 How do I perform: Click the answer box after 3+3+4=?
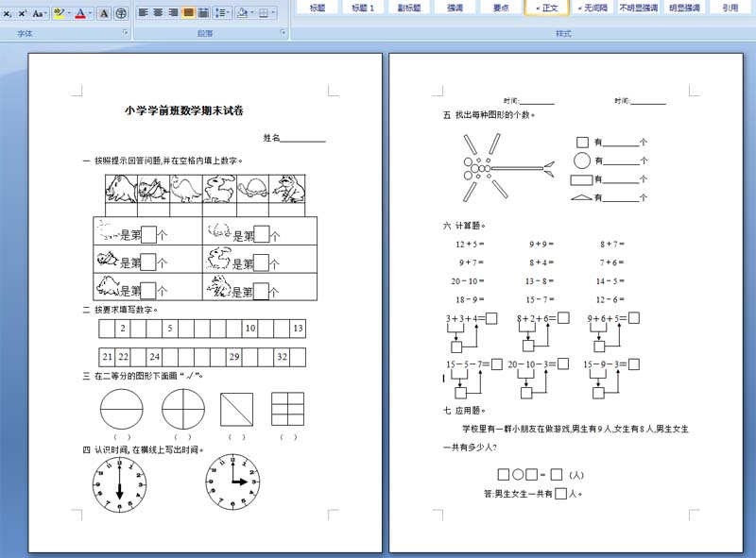[491, 318]
